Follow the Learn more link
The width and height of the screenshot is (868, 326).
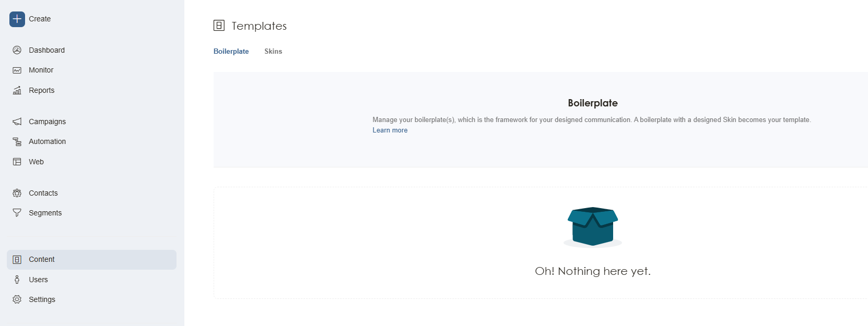(x=390, y=130)
